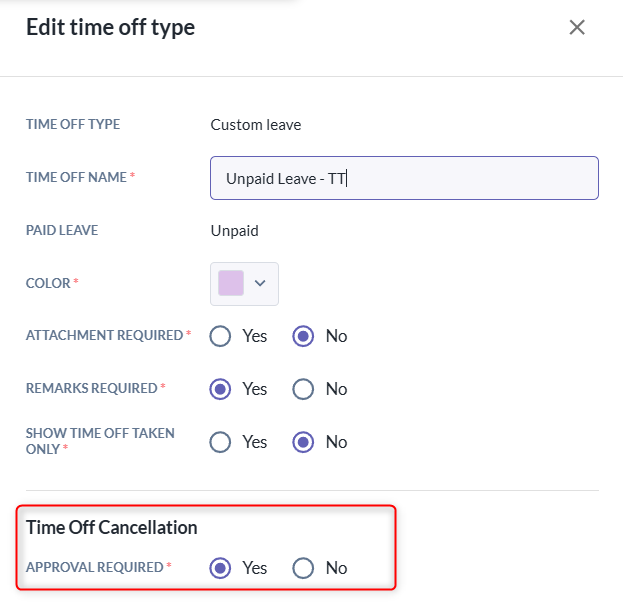Click the ATTACHMENT REQUIRED label
623x607 pixels.
tap(104, 335)
